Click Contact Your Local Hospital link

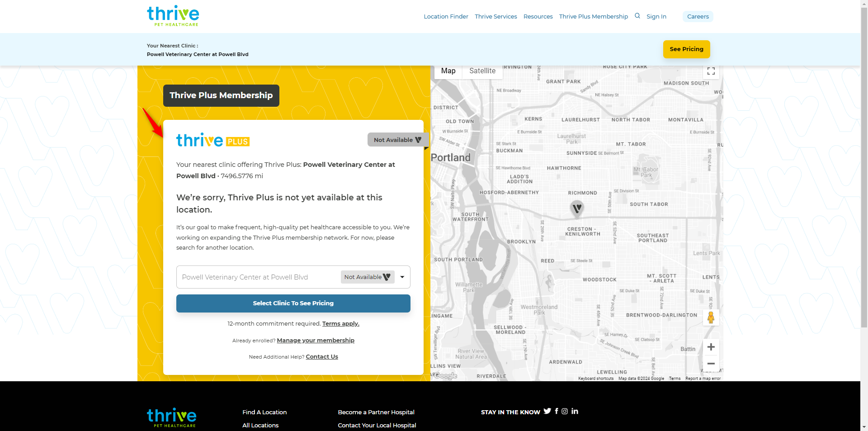coord(377,425)
